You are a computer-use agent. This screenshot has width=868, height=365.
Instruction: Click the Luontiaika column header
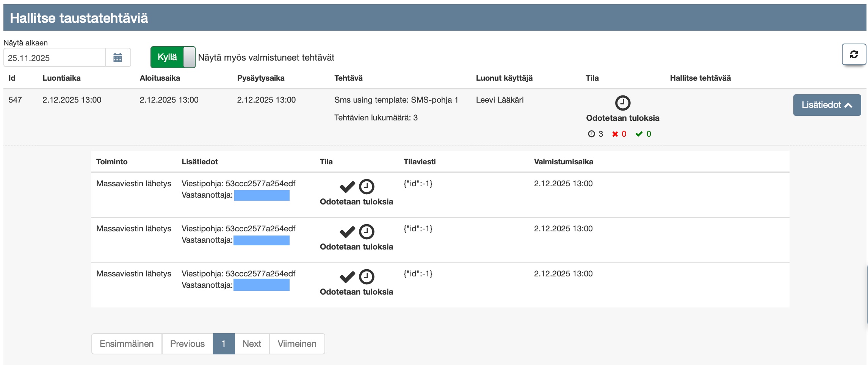pos(61,78)
